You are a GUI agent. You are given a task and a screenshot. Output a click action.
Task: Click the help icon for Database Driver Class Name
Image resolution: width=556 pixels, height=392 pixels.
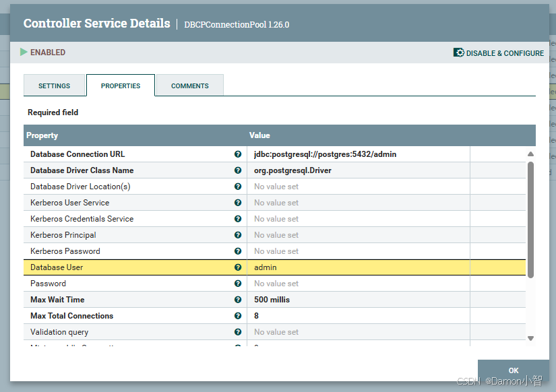point(238,170)
